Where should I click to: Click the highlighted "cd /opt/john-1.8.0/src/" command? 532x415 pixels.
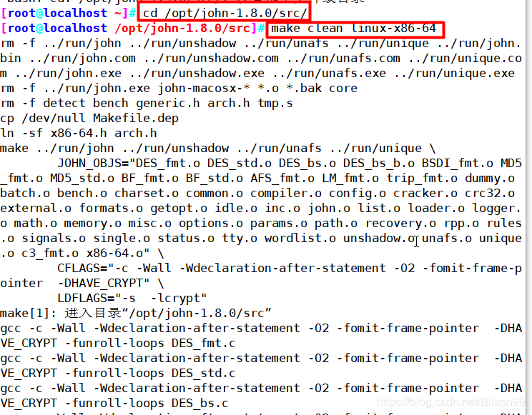[224, 13]
